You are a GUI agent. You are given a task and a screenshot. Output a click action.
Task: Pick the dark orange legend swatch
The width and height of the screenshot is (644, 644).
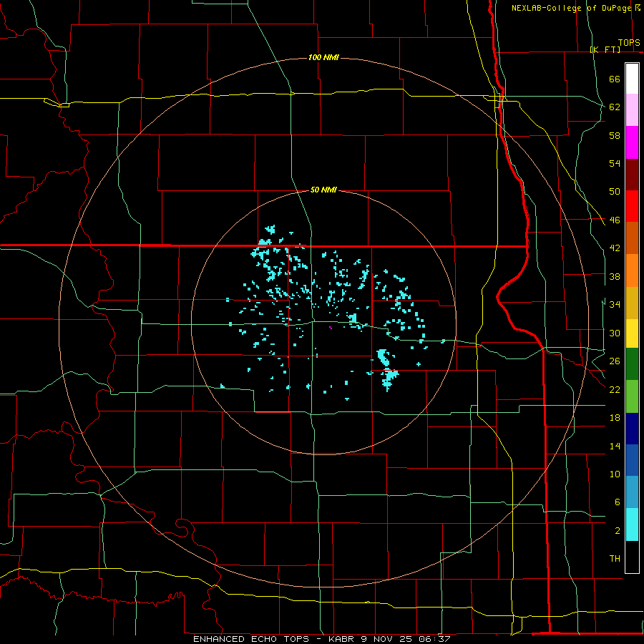[632, 238]
